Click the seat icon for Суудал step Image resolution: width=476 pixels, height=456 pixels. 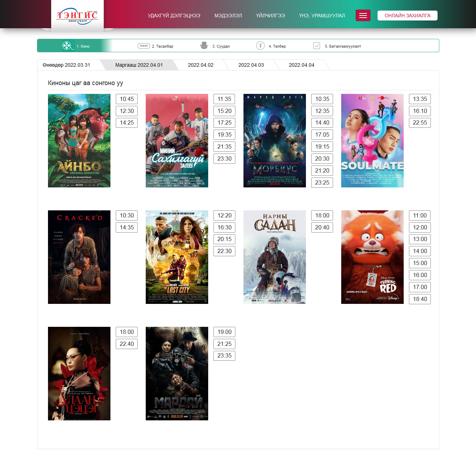click(204, 46)
